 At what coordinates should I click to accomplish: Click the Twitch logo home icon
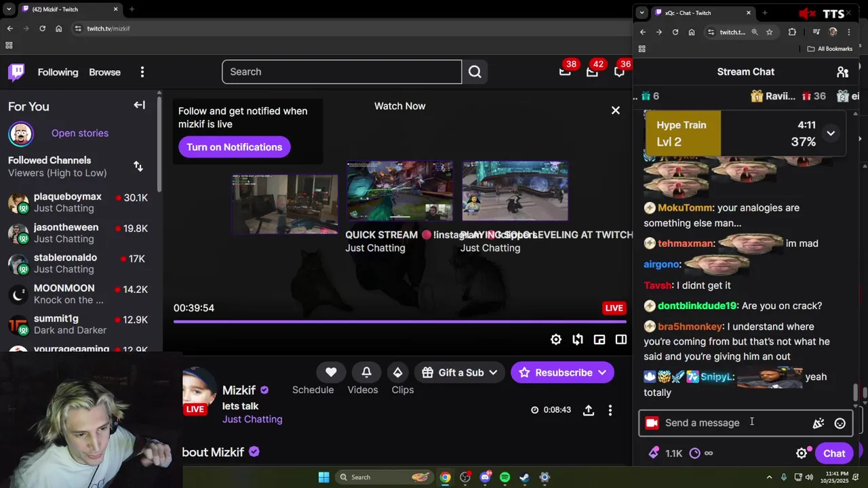pyautogui.click(x=16, y=72)
